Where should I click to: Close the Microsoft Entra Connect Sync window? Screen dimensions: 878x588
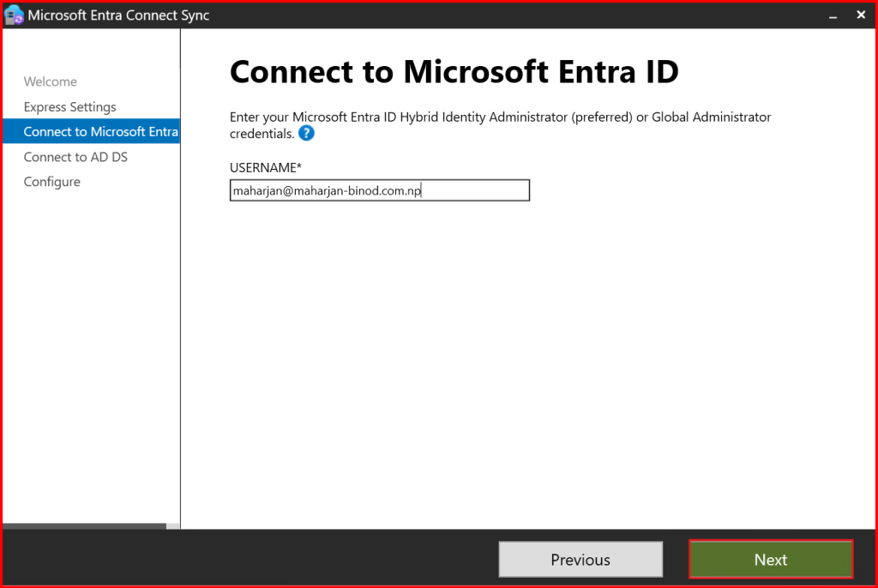pos(861,15)
